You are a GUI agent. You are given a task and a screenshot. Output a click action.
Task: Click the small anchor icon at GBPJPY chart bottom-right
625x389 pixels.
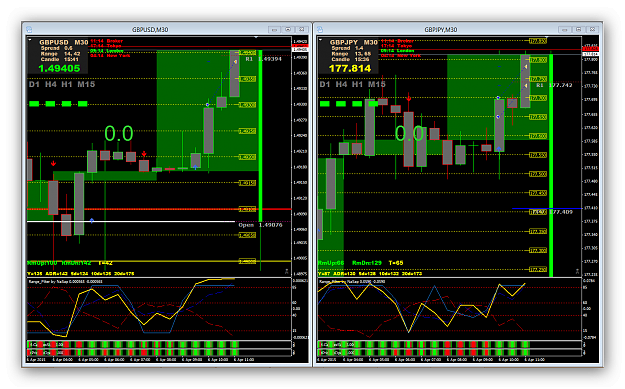577,271
